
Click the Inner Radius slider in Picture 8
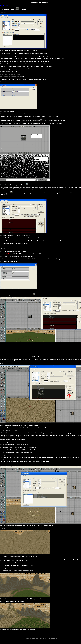(x=27, y=22)
